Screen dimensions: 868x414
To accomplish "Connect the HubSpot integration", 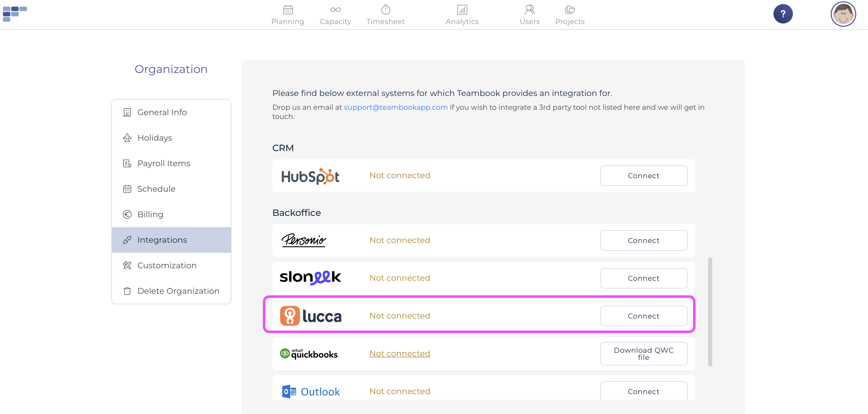I will pyautogui.click(x=643, y=175).
